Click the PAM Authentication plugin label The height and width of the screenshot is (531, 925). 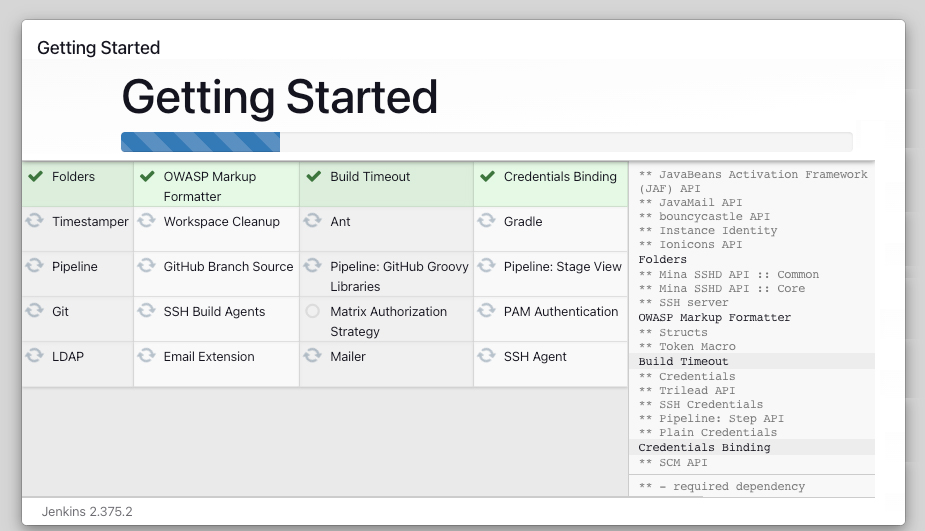click(x=560, y=312)
